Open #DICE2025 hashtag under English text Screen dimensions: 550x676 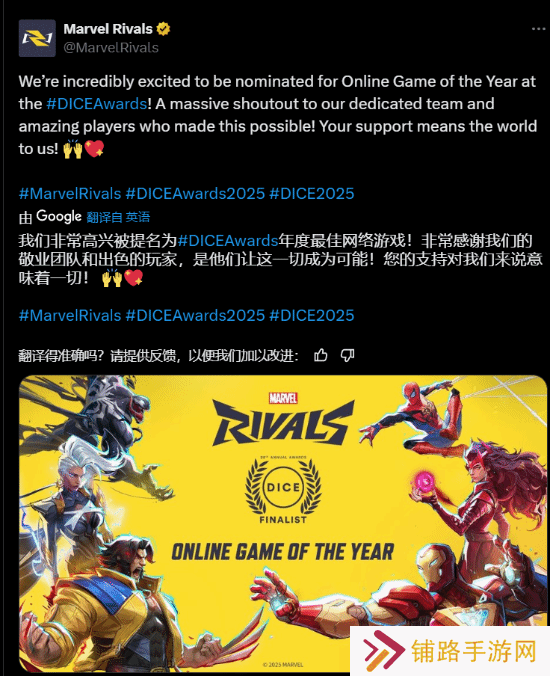click(x=312, y=194)
